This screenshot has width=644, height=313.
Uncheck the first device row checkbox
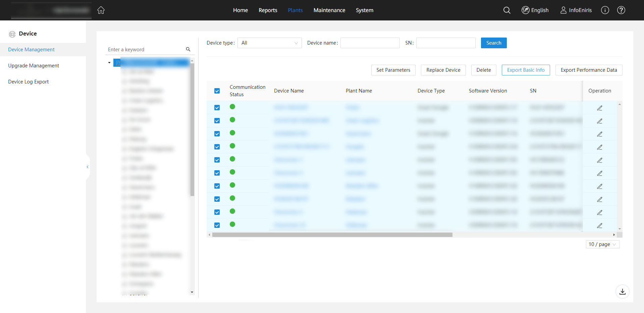point(217,108)
